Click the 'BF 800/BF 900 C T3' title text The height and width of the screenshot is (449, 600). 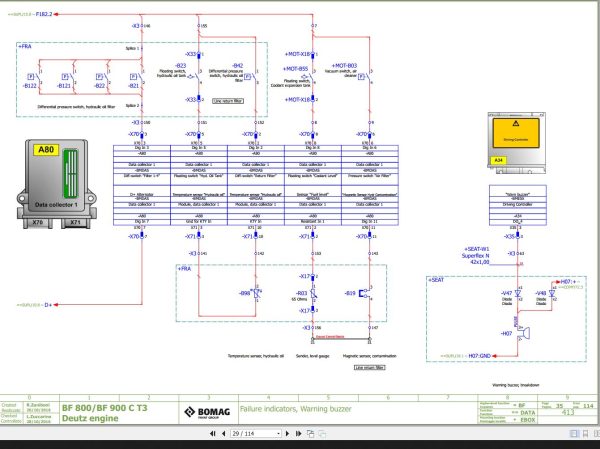[104, 408]
